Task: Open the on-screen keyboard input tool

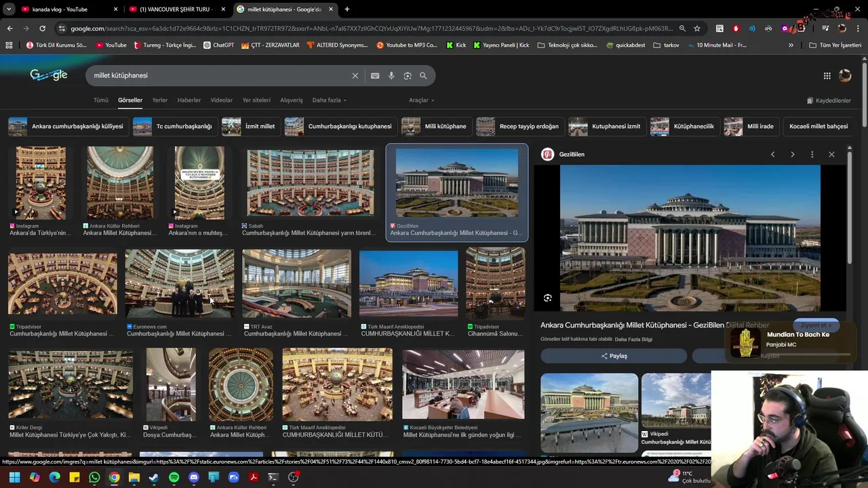Action: point(375,76)
